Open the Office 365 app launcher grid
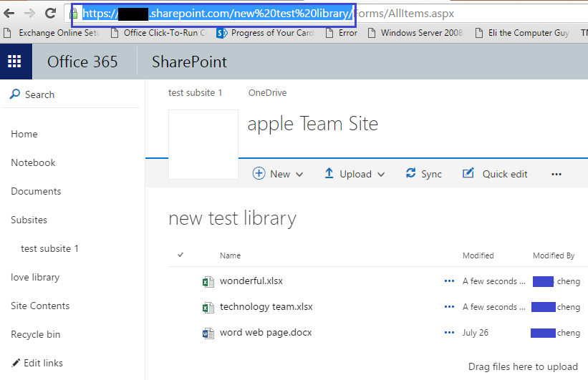The height and width of the screenshot is (380, 588). pyautogui.click(x=15, y=62)
